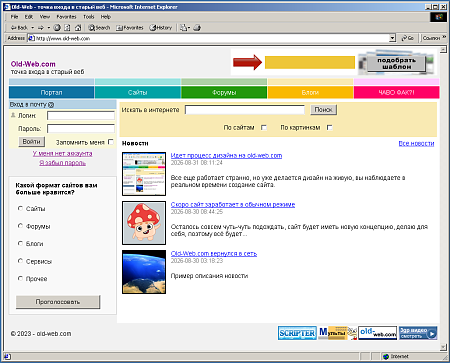Switch to the Блоги navigation tab
450x363 pixels.
(310, 92)
